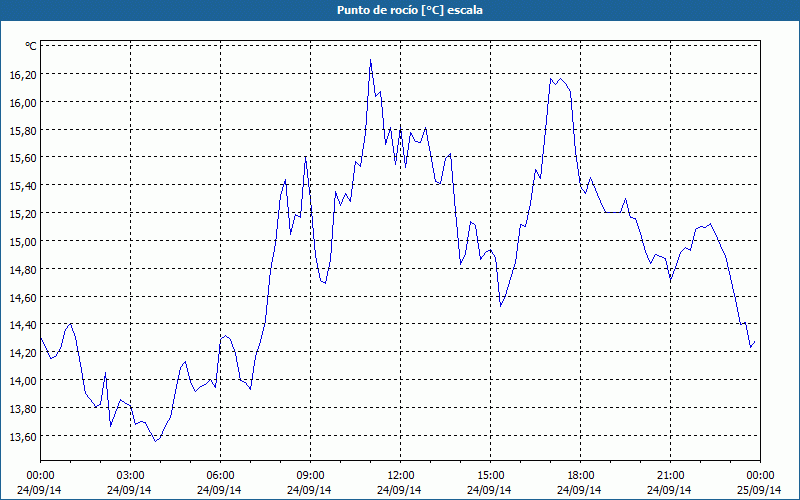Click the 13,80 y-axis value
The width and height of the screenshot is (800, 500).
tap(23, 409)
